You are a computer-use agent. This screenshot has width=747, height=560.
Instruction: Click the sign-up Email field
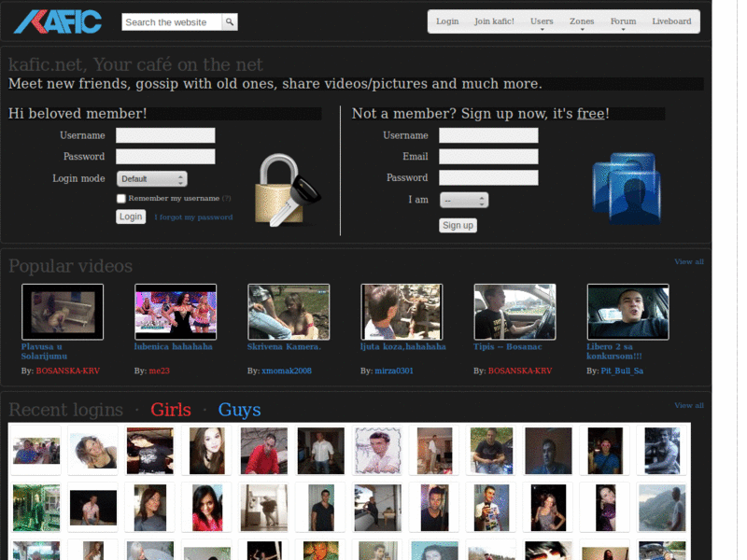tap(488, 157)
